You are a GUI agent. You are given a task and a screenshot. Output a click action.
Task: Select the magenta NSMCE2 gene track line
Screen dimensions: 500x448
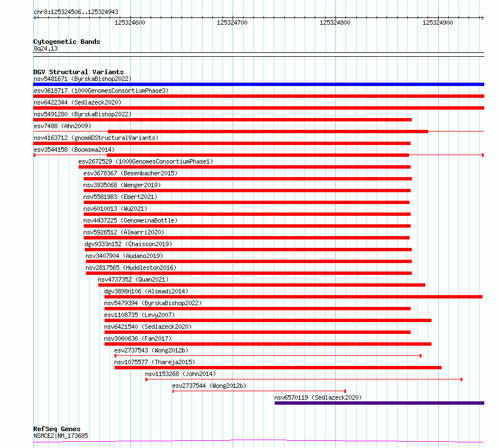(x=258, y=441)
